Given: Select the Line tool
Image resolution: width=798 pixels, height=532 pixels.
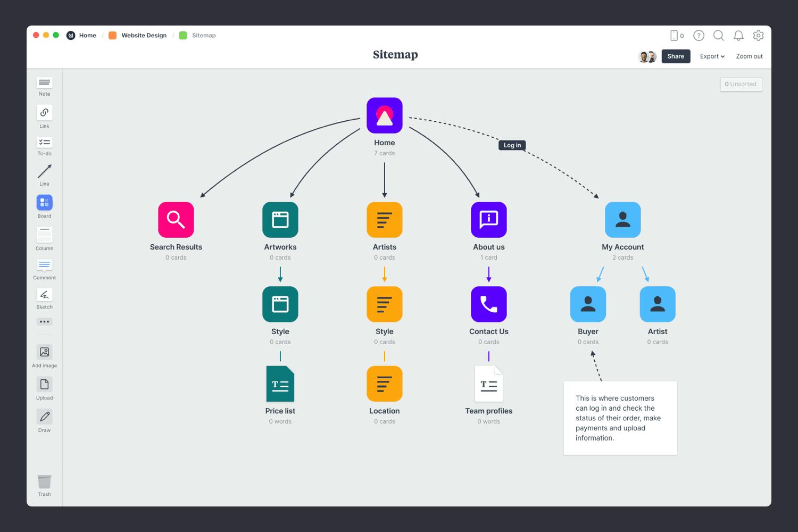Looking at the screenshot, I should (44, 173).
